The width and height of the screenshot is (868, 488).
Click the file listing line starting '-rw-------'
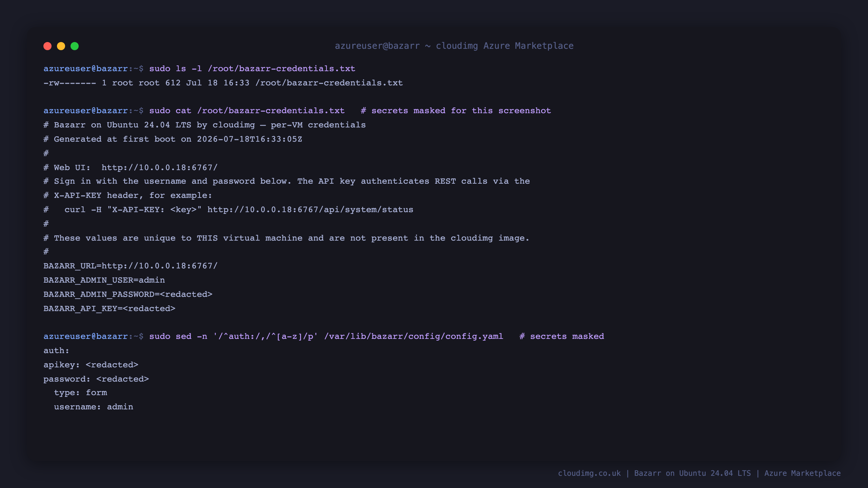[223, 83]
